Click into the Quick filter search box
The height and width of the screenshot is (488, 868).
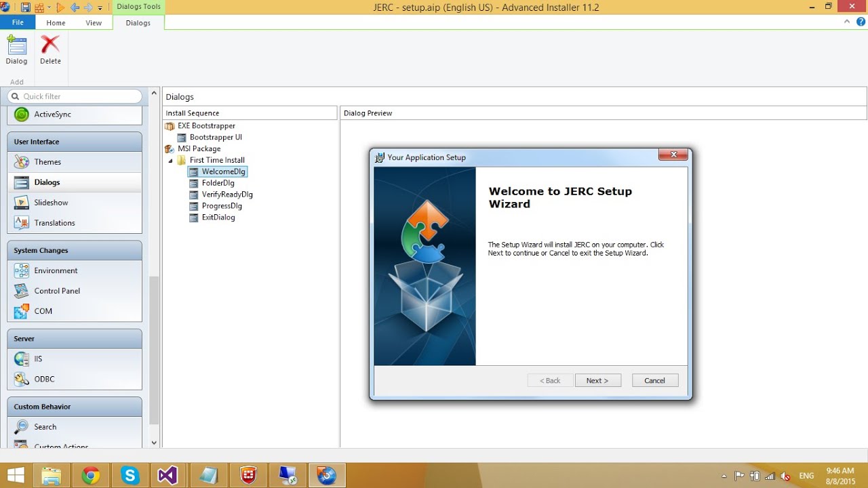(75, 96)
